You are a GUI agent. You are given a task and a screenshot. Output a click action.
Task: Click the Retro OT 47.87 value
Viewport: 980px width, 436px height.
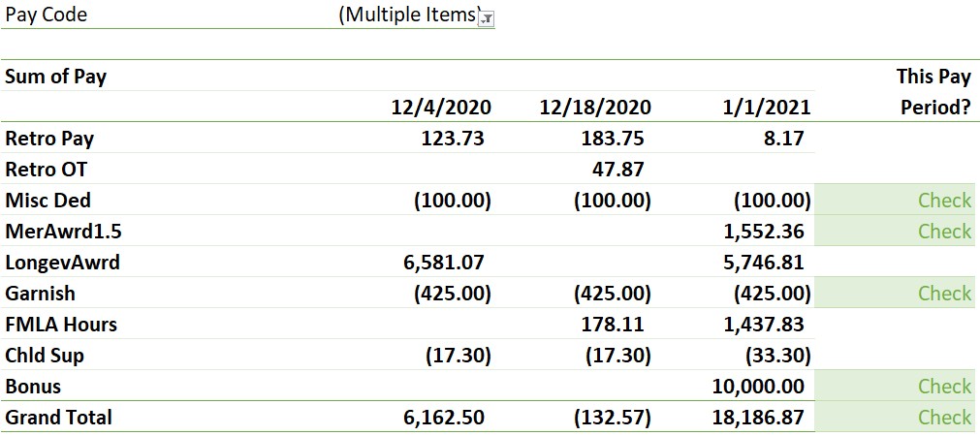pyautogui.click(x=617, y=170)
